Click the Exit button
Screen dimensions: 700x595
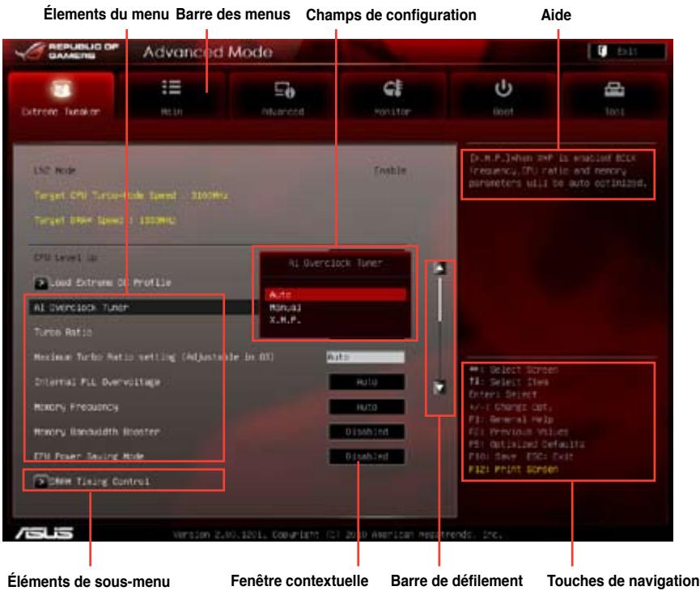click(627, 52)
